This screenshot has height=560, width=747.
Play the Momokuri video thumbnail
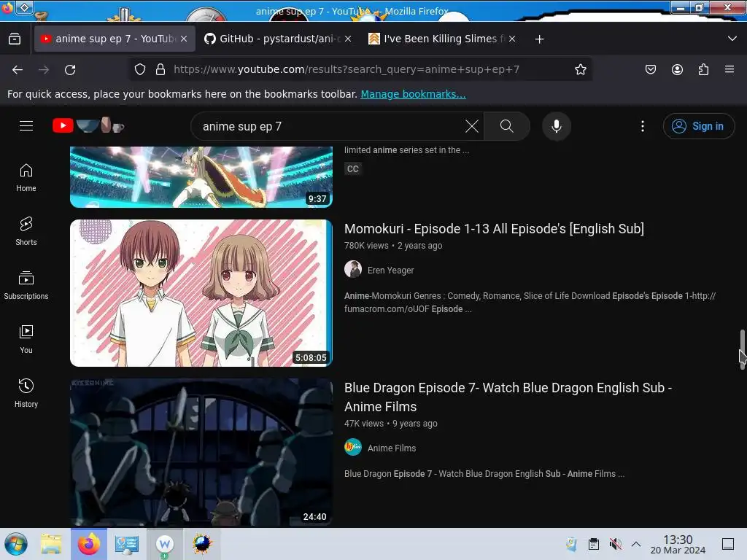[201, 293]
